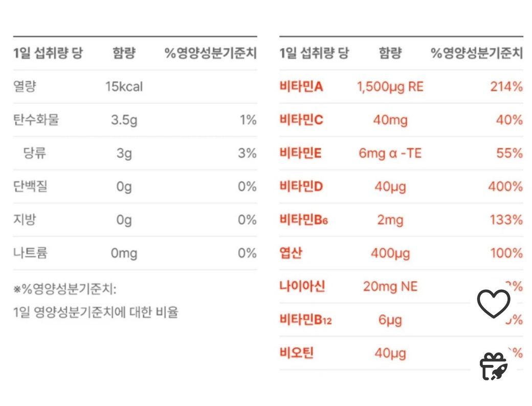The image size is (532, 406).
Task: Select the 비오틴 row label
Action: pos(297,353)
